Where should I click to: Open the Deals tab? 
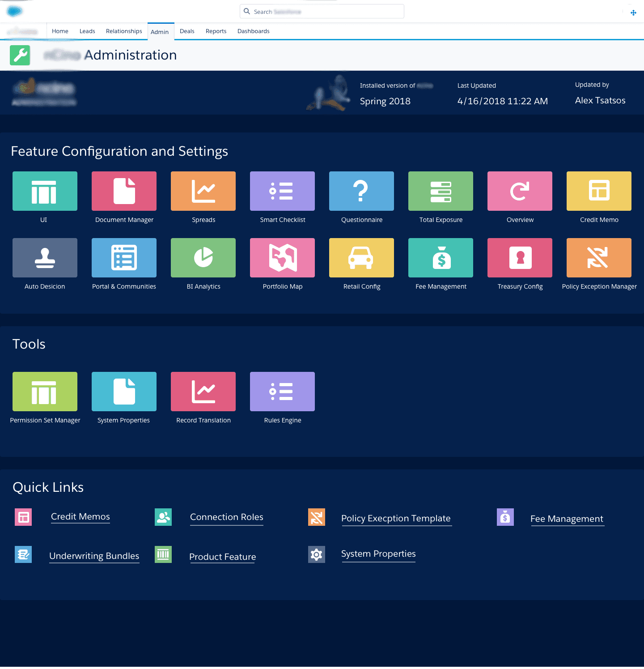[187, 31]
